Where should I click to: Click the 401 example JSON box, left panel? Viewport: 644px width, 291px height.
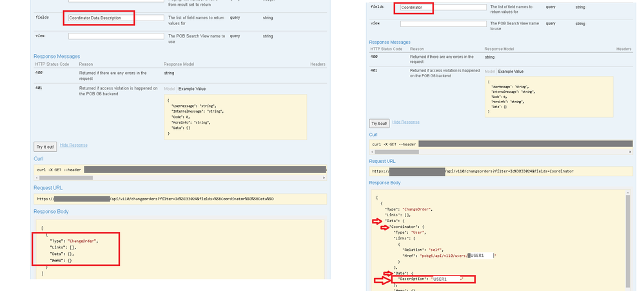(x=235, y=116)
